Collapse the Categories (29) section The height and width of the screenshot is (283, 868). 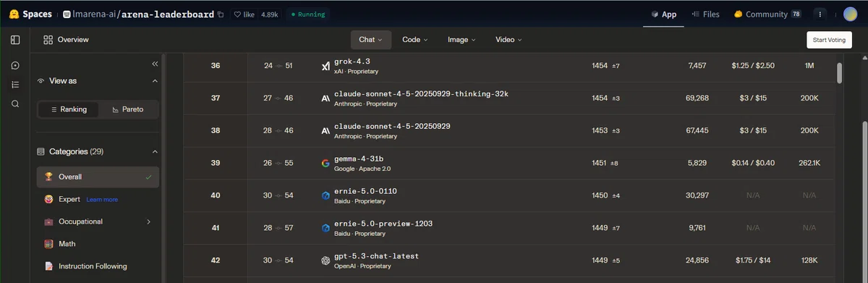click(x=155, y=152)
